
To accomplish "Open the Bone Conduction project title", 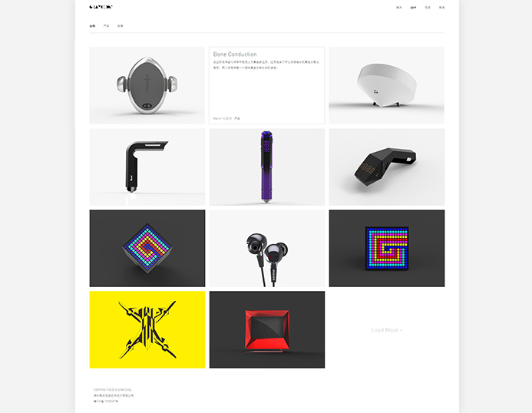I will (235, 55).
